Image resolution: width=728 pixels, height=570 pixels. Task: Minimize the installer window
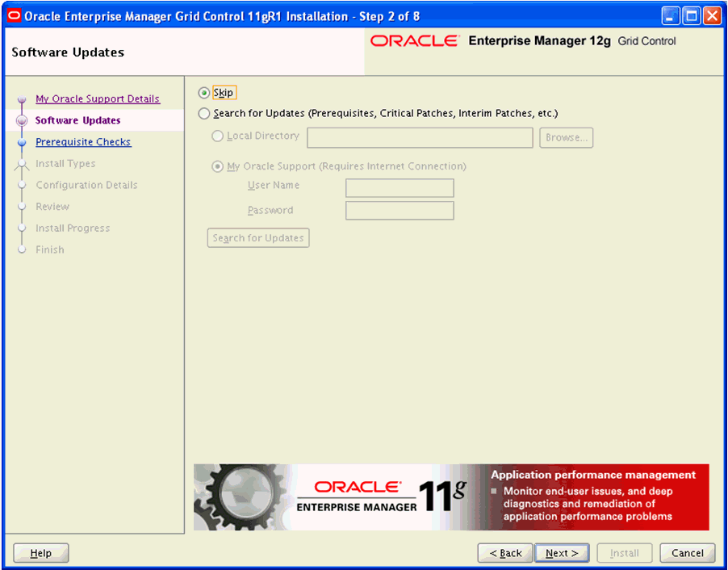pos(670,16)
